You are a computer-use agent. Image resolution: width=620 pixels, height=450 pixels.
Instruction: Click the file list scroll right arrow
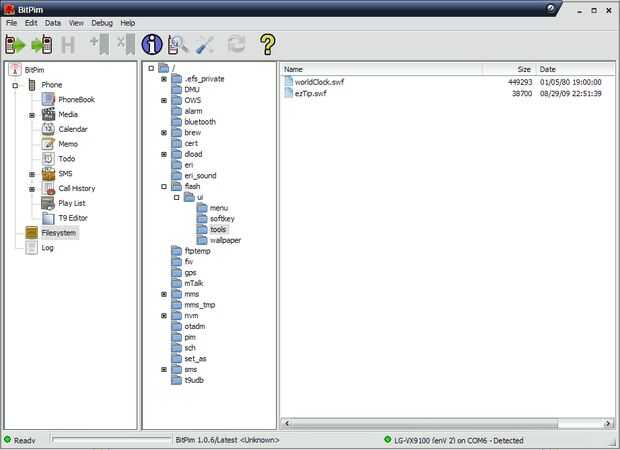click(608, 424)
